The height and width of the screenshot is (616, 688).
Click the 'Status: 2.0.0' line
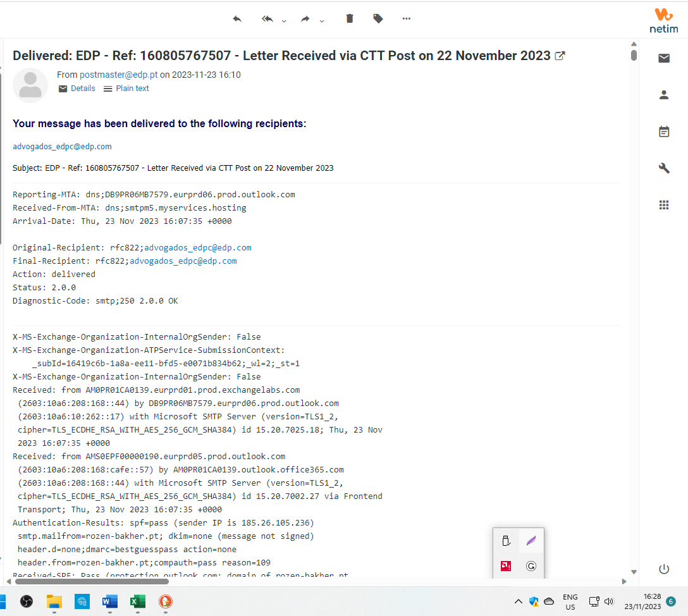pos(44,288)
